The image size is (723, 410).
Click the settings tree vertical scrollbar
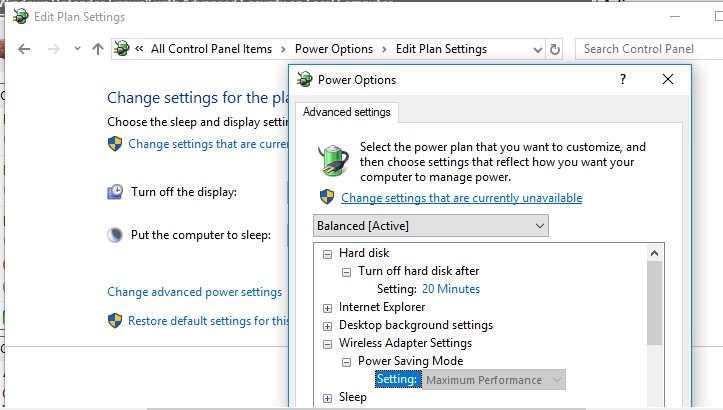click(655, 300)
